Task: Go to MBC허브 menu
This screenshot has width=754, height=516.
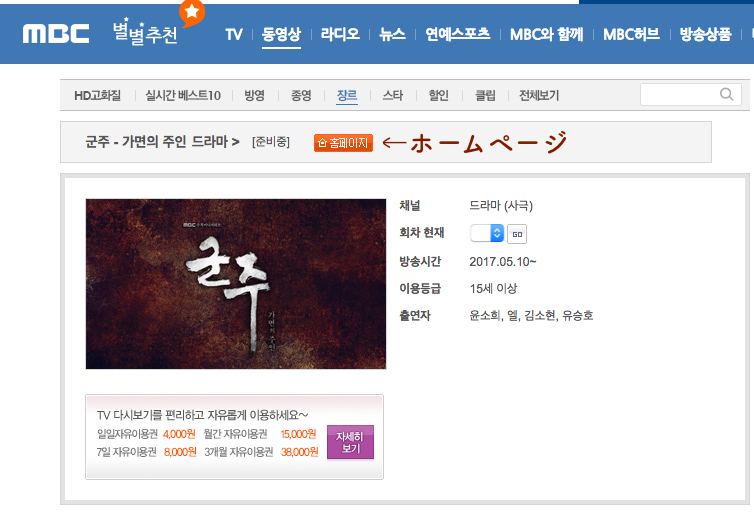Action: pyautogui.click(x=631, y=34)
